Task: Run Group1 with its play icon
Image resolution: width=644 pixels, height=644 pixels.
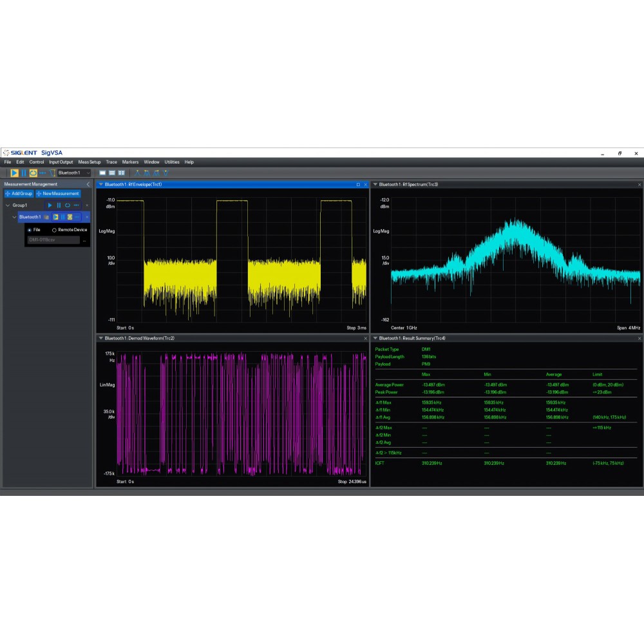Action: (50, 205)
